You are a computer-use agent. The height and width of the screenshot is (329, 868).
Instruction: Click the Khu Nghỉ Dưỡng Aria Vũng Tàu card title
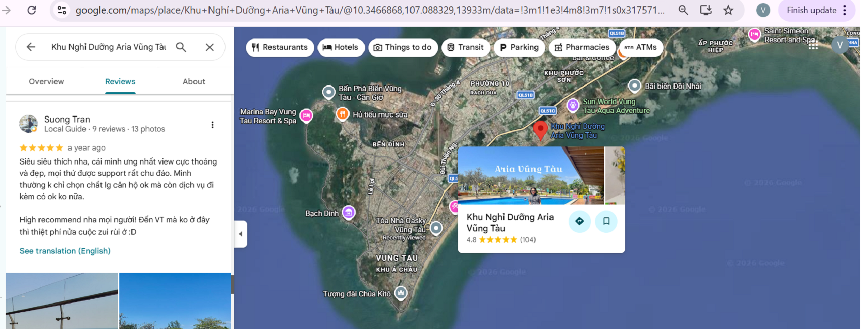(510, 222)
